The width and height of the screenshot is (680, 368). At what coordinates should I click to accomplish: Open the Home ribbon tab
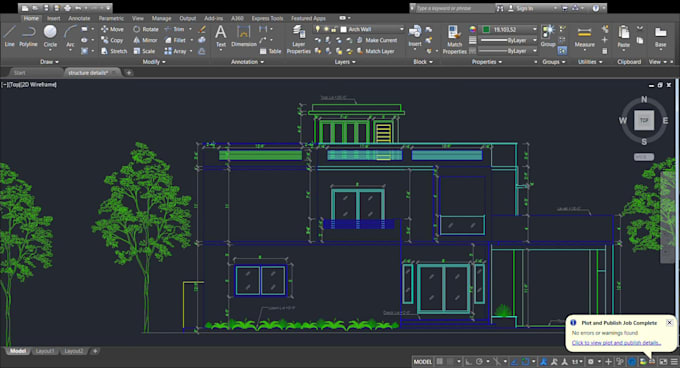pyautogui.click(x=31, y=18)
